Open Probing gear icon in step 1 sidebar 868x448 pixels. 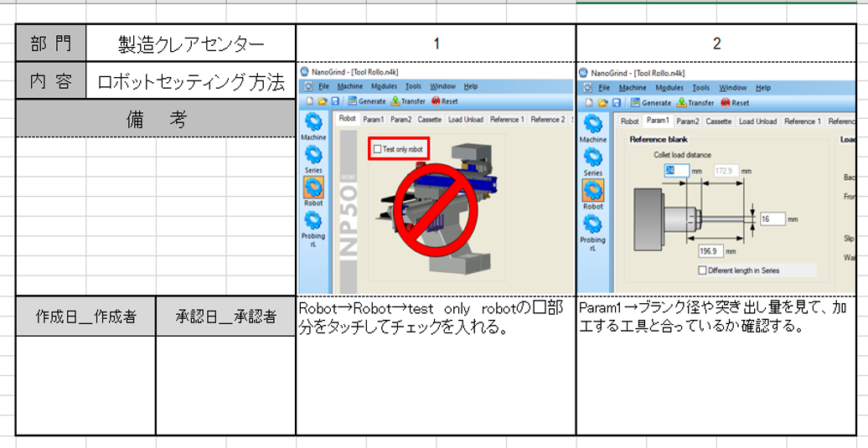(x=313, y=221)
